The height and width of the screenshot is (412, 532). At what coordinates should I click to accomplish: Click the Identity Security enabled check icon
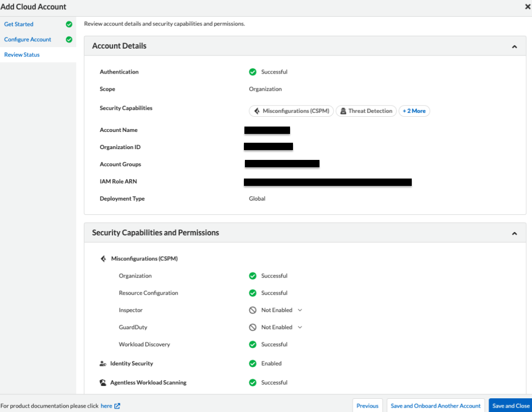coord(253,363)
